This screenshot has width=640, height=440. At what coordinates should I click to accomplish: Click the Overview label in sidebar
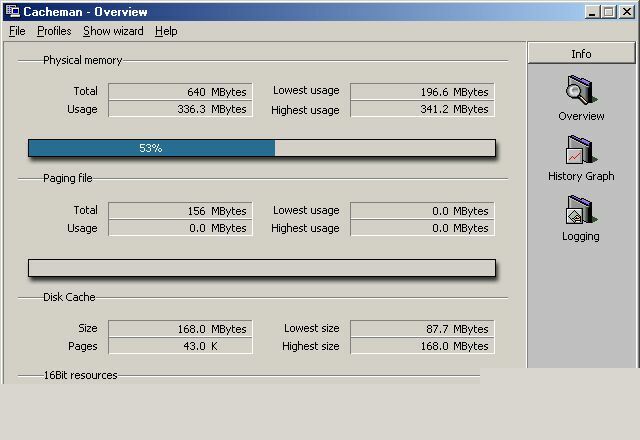pos(581,116)
